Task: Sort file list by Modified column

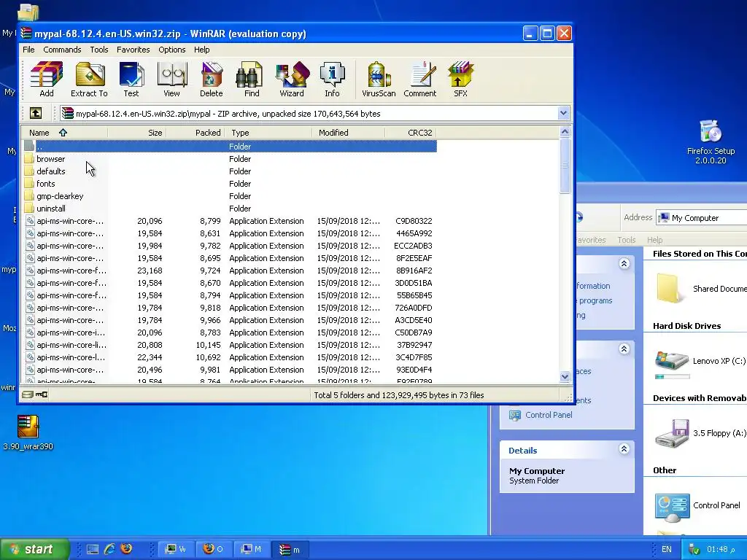Action: (x=348, y=133)
